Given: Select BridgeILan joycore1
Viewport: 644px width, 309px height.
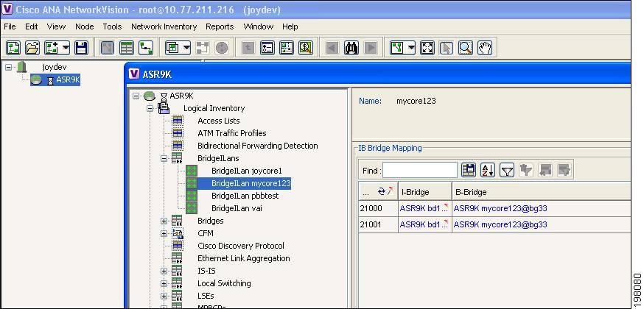Looking at the screenshot, I should pos(246,171).
